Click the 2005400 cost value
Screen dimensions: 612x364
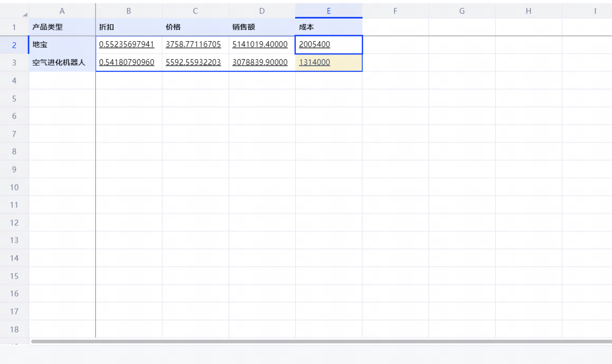314,45
